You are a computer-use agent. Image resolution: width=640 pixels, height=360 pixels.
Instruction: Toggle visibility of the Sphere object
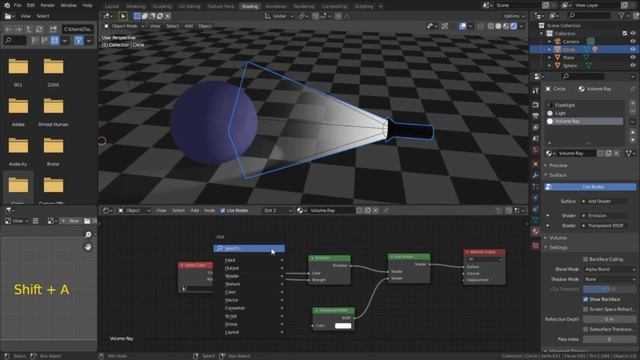point(633,65)
